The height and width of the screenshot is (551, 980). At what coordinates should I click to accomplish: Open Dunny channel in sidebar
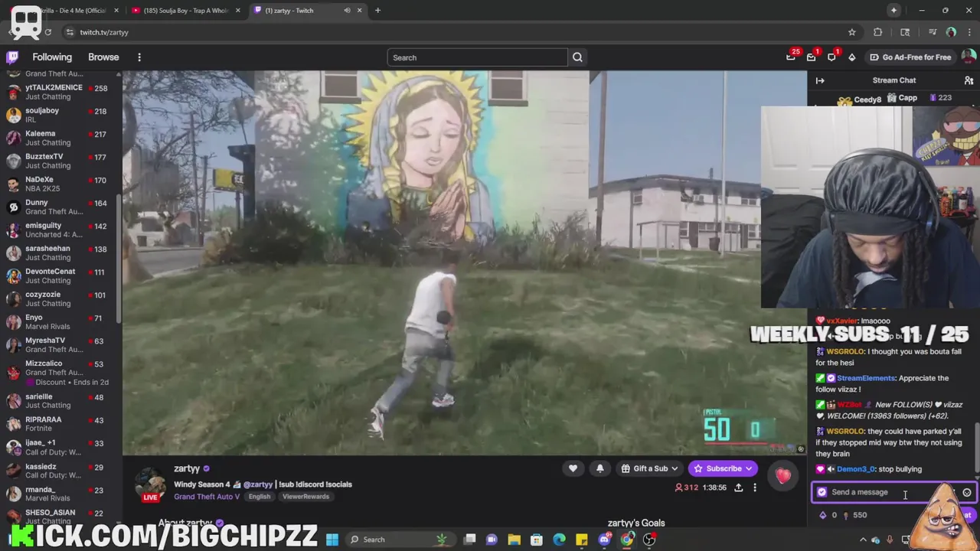coord(60,207)
